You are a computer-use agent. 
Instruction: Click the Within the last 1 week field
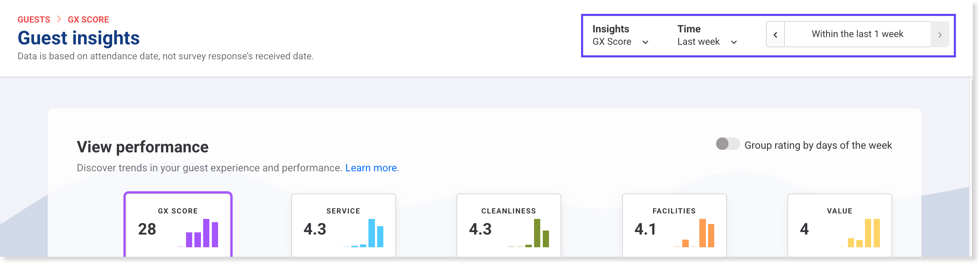pyautogui.click(x=857, y=34)
